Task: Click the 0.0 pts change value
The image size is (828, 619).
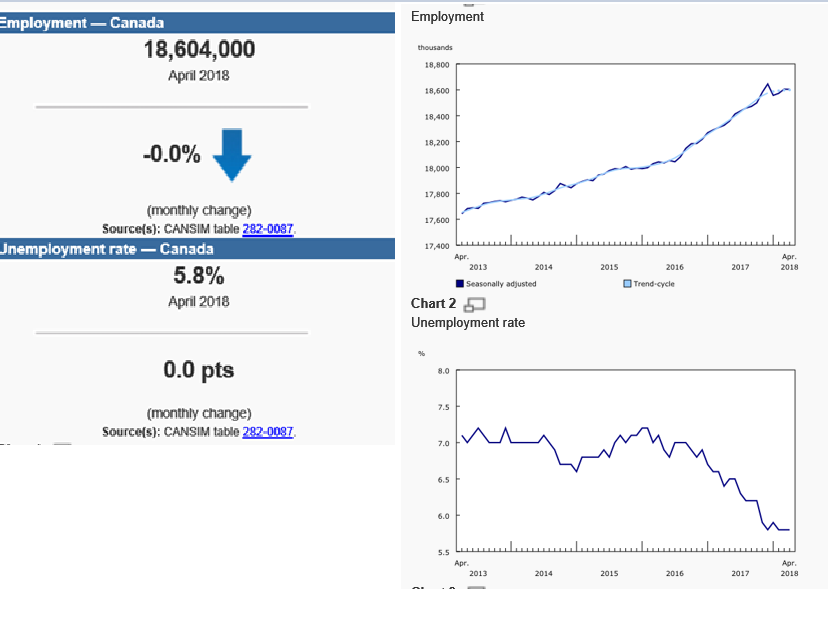Action: 199,370
